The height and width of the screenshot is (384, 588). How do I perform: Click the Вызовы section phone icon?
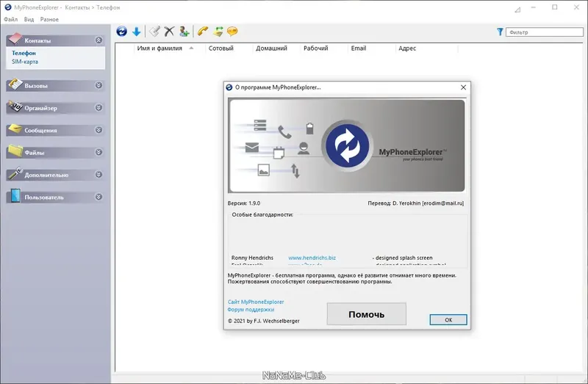coord(15,84)
